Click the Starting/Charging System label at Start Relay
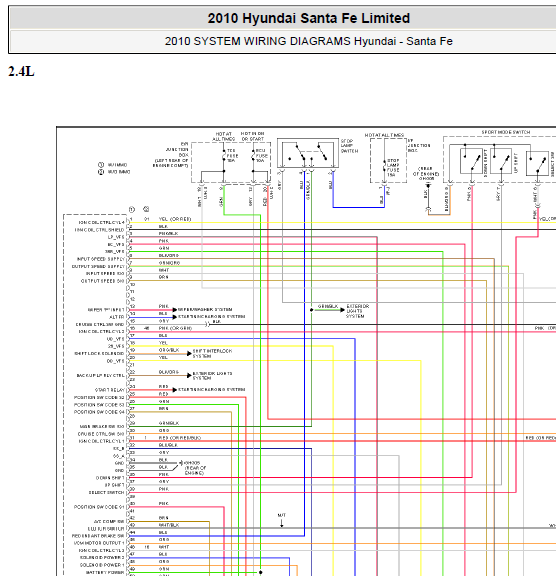The image size is (556, 576). (x=212, y=389)
